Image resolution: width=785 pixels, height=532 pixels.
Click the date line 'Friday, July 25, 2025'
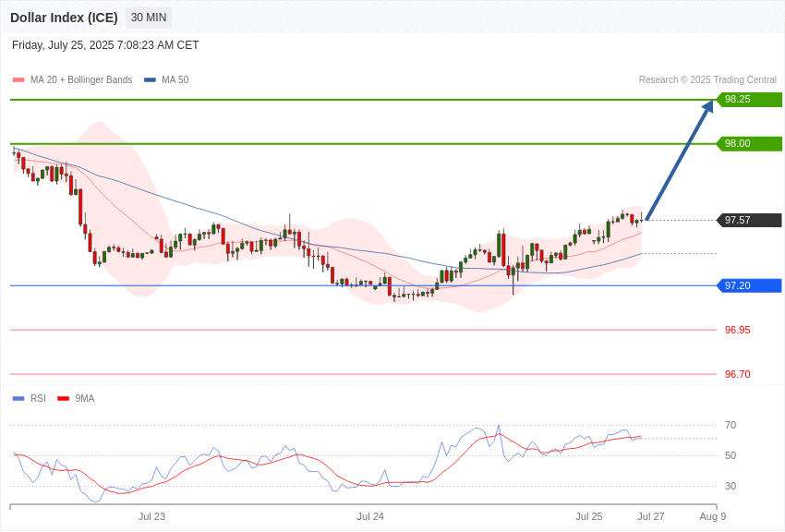coord(105,45)
